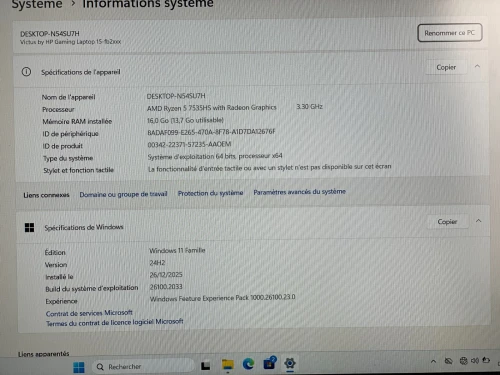
Task: Click the Expérience label
Action: (x=61, y=301)
